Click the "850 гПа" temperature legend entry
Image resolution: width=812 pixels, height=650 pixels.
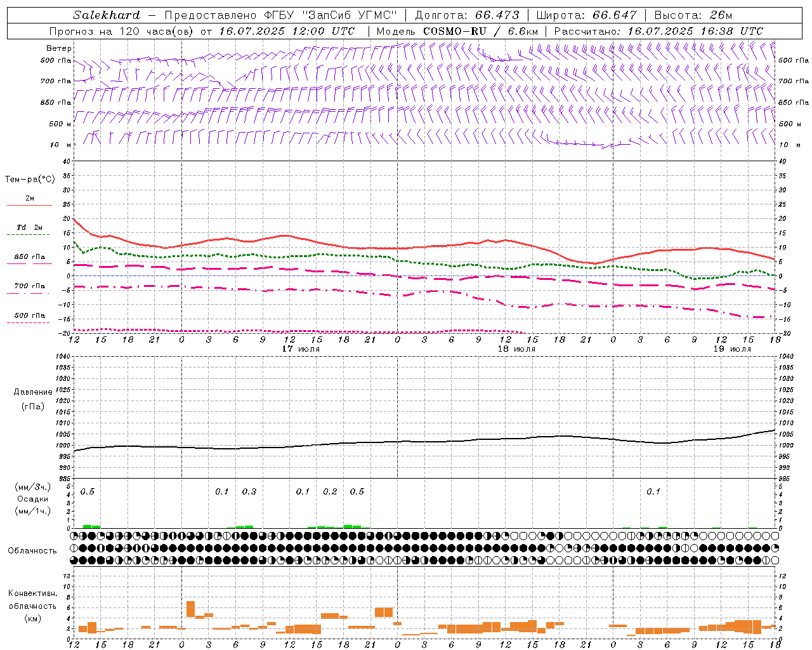point(30,257)
